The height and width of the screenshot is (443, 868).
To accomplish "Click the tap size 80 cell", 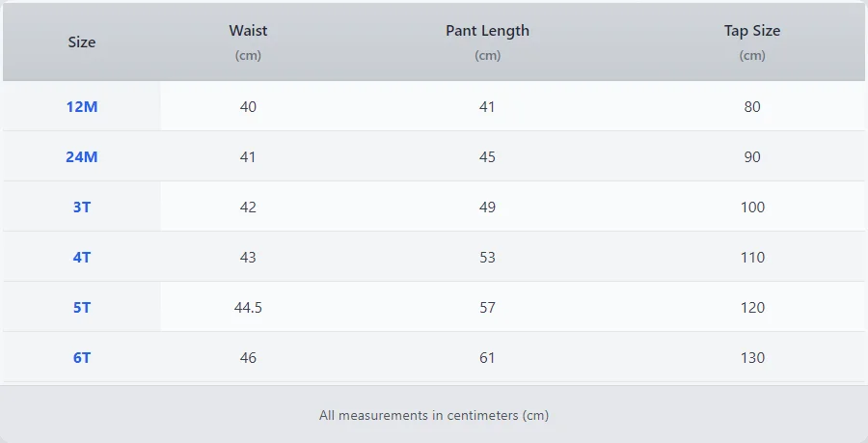I will [752, 107].
